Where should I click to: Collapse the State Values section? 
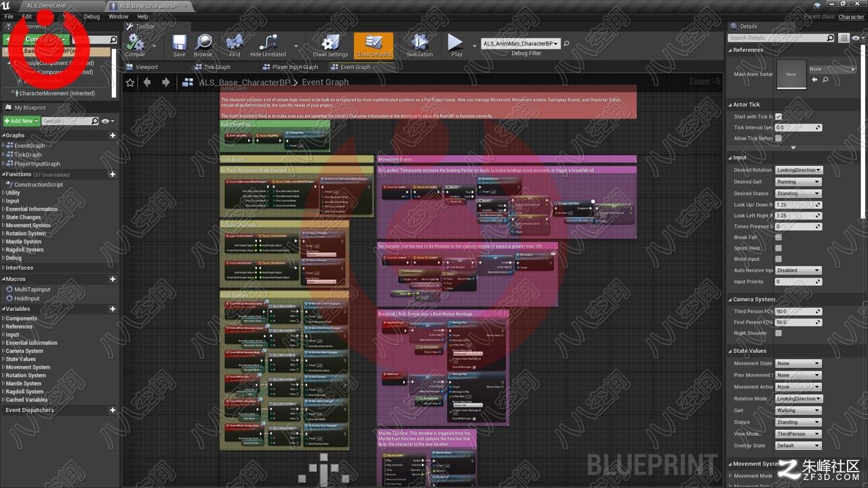point(730,351)
